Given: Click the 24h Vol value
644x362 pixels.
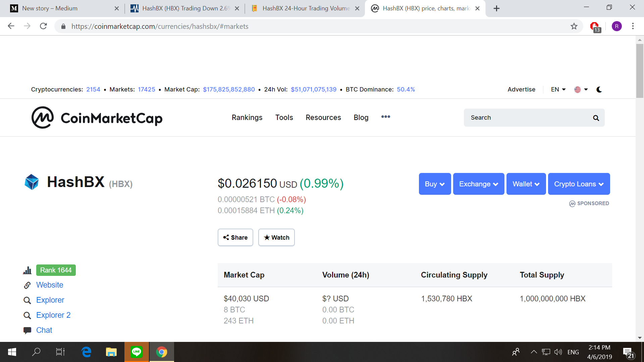Looking at the screenshot, I should [x=314, y=89].
